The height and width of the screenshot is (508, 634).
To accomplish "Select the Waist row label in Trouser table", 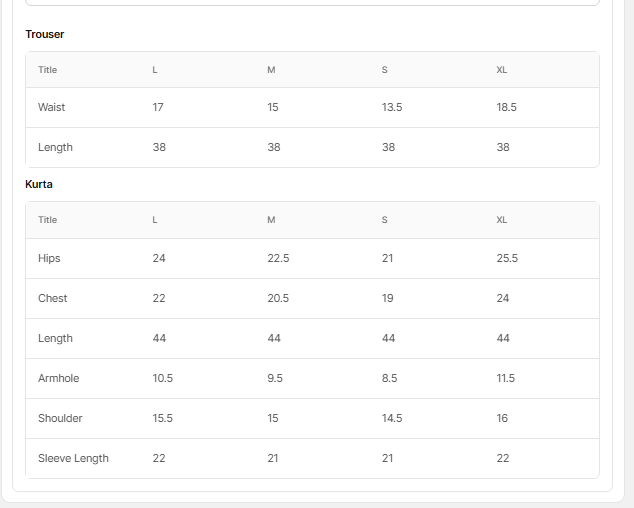I will tap(52, 107).
